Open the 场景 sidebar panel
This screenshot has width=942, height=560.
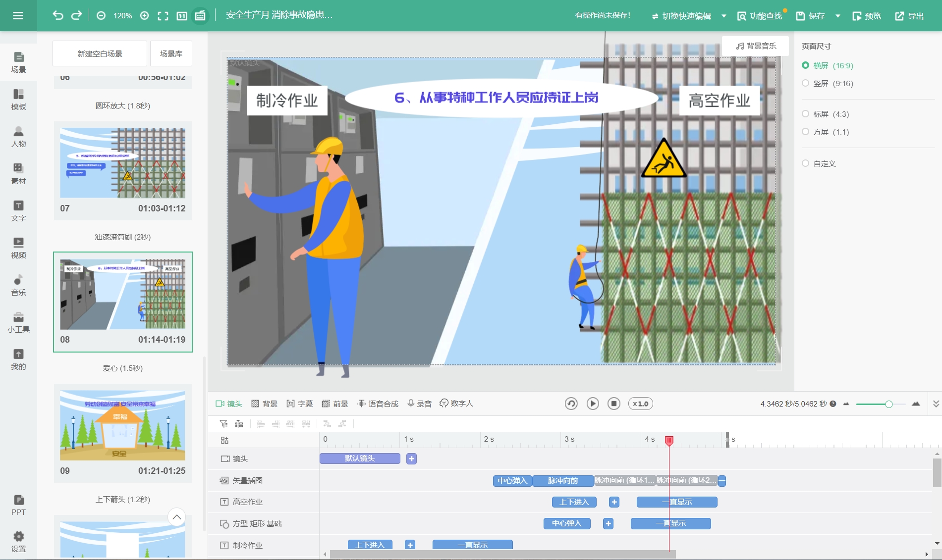(18, 62)
